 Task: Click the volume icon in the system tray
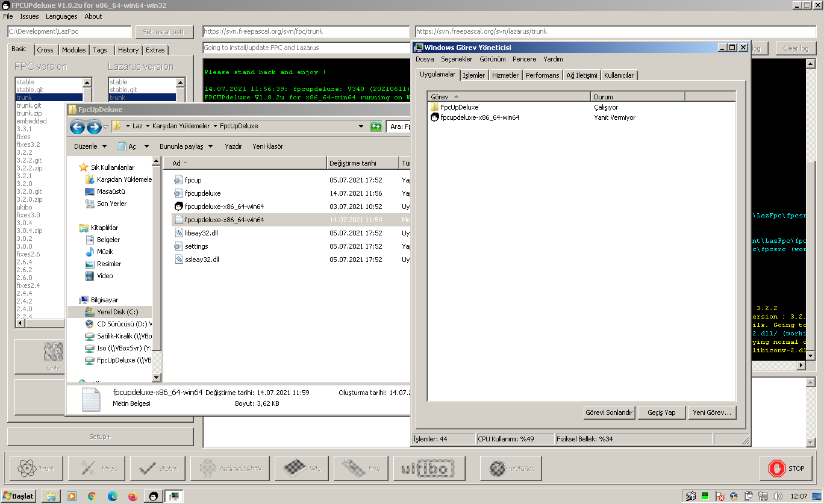click(777, 496)
